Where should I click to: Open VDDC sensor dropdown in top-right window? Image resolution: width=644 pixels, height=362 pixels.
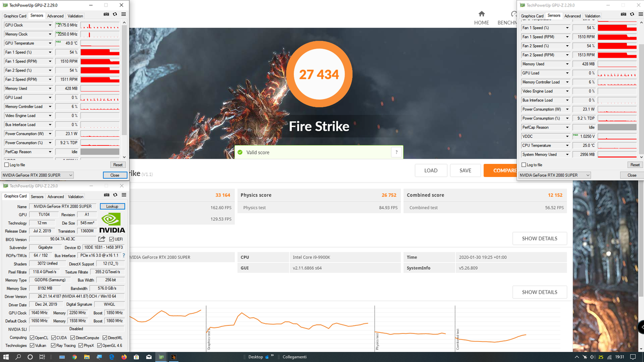click(568, 136)
